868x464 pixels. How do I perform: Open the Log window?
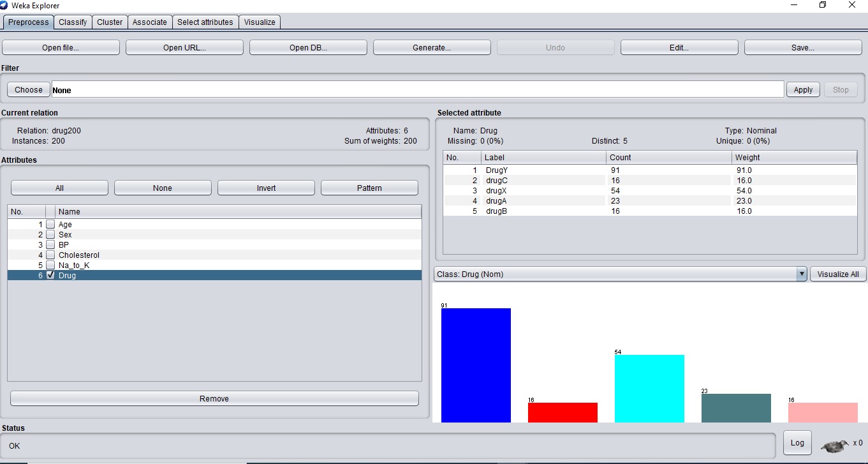pyautogui.click(x=797, y=443)
